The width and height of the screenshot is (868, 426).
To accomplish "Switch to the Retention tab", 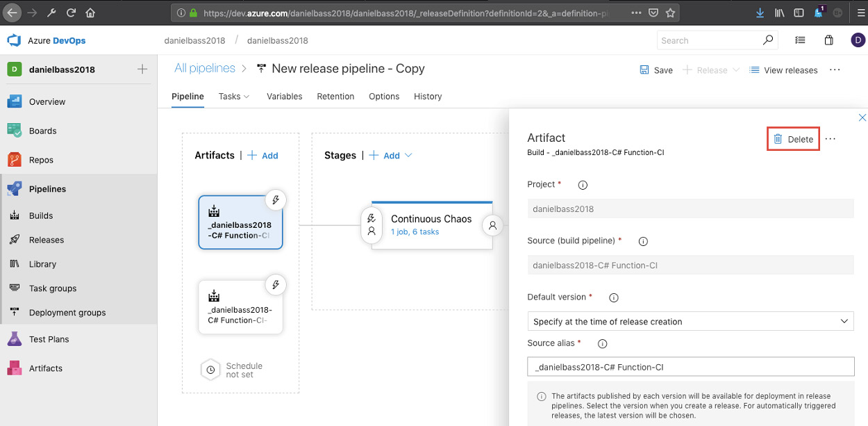I will (x=335, y=97).
